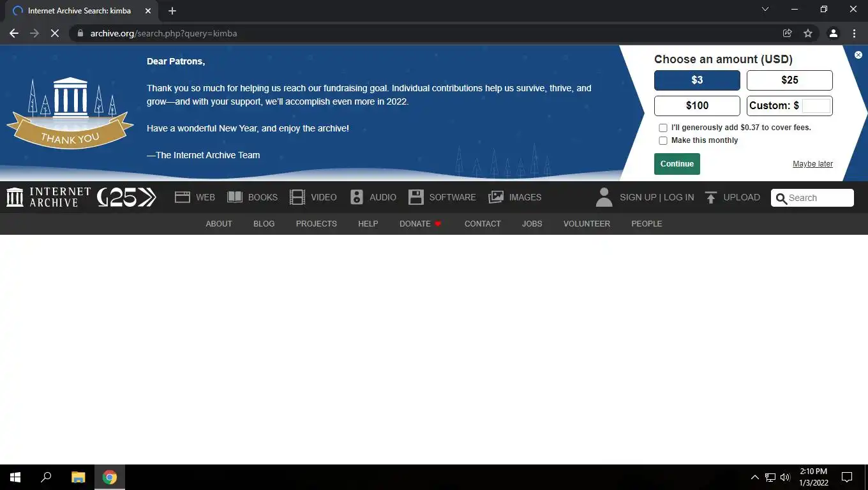Open the DONATE menu item
The height and width of the screenshot is (490, 868).
(x=421, y=223)
